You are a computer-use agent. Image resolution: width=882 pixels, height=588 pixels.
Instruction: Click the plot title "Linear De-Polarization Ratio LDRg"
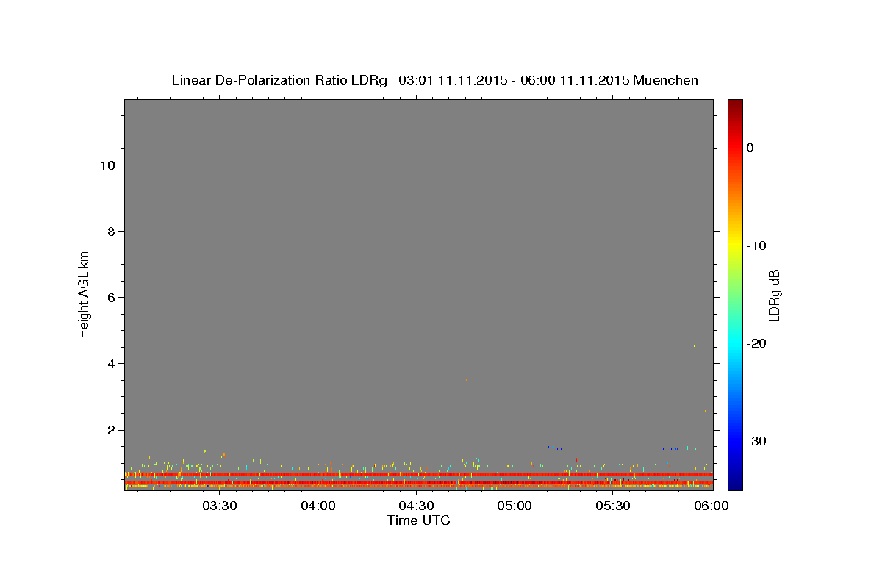[279, 80]
